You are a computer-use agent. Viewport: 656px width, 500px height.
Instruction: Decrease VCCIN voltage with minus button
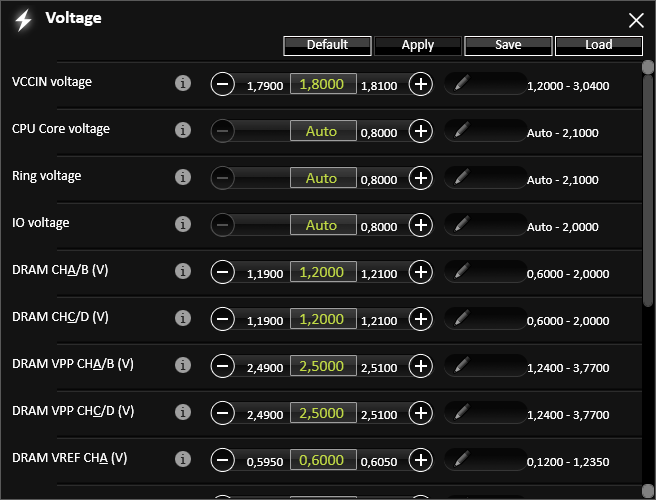(223, 84)
